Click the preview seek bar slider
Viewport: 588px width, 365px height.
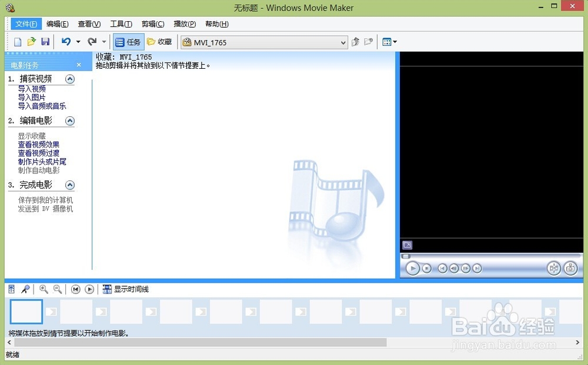pyautogui.click(x=406, y=257)
